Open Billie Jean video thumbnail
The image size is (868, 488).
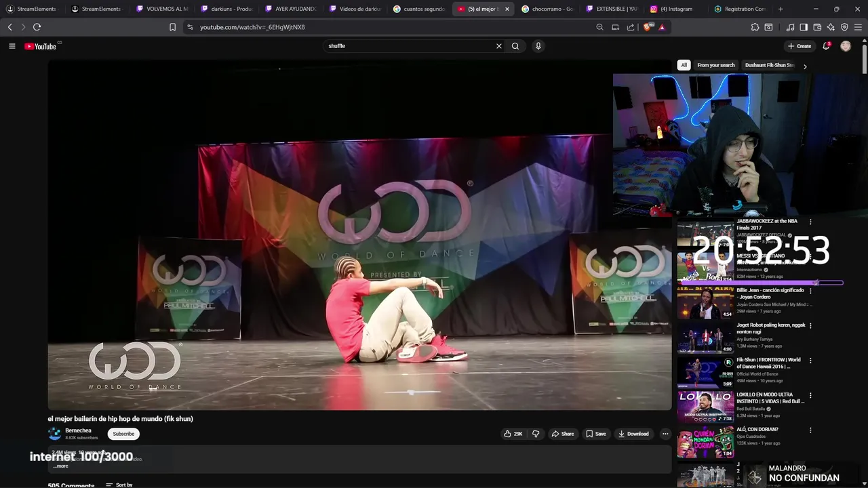pos(705,302)
